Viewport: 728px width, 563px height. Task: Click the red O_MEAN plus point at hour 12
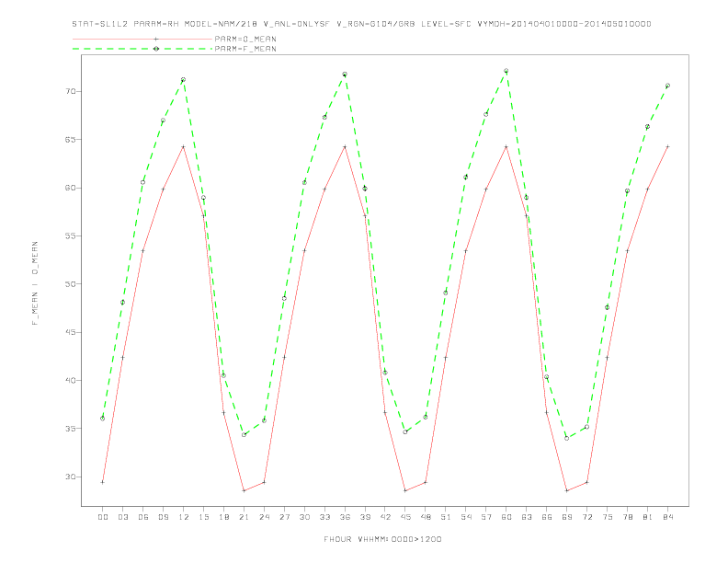tap(184, 147)
